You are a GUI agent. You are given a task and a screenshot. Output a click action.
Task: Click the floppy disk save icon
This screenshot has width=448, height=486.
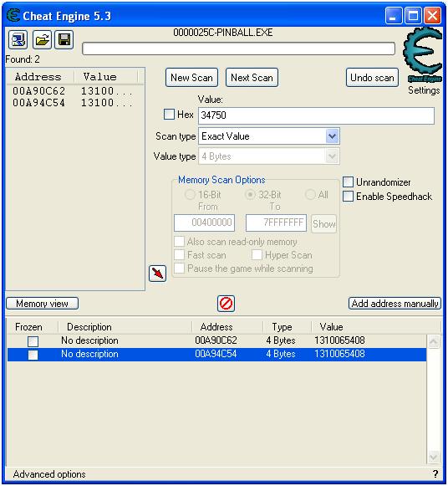click(x=64, y=39)
